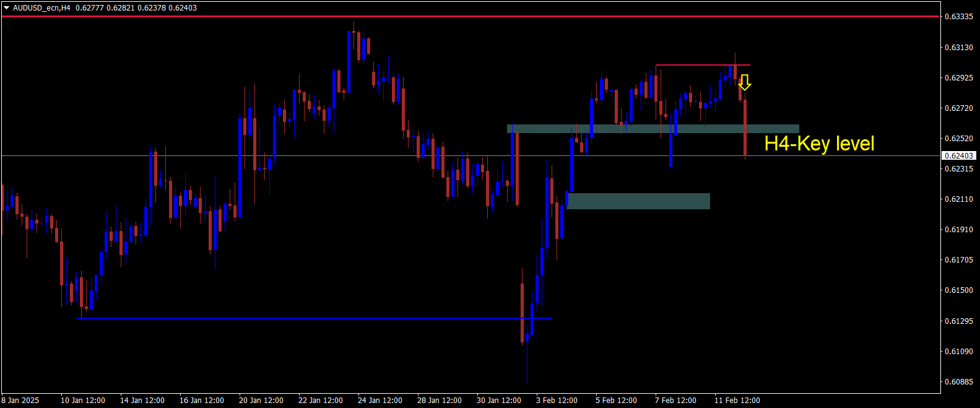Click the current price tag 0.62403 on axis
980x408 pixels.
pyautogui.click(x=958, y=156)
